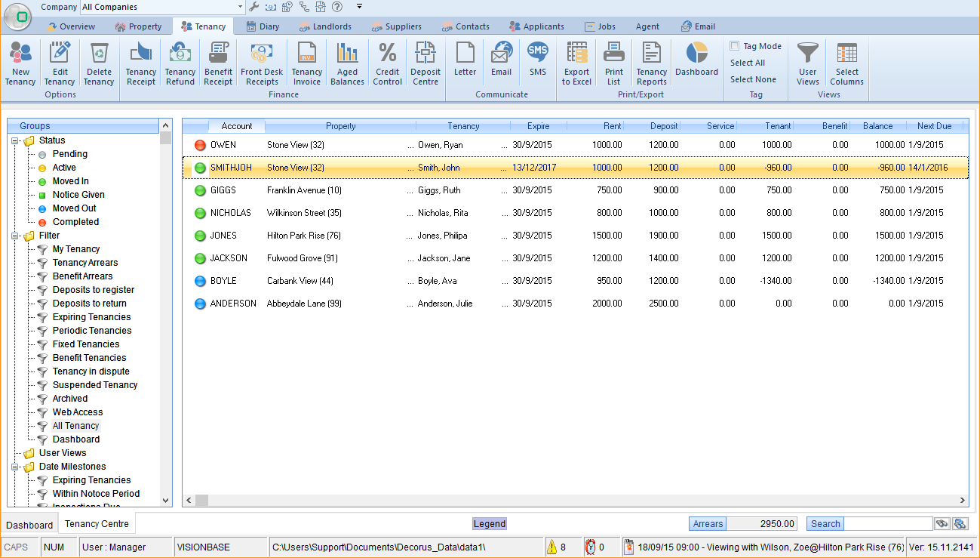980x558 pixels.
Task: Click the wrench settings icon in title bar
Action: [x=254, y=7]
